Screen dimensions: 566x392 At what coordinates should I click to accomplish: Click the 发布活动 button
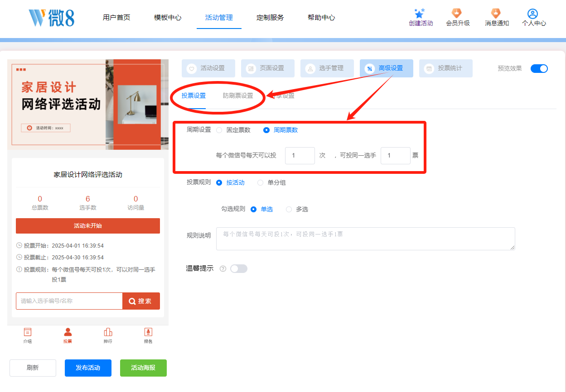tap(88, 368)
